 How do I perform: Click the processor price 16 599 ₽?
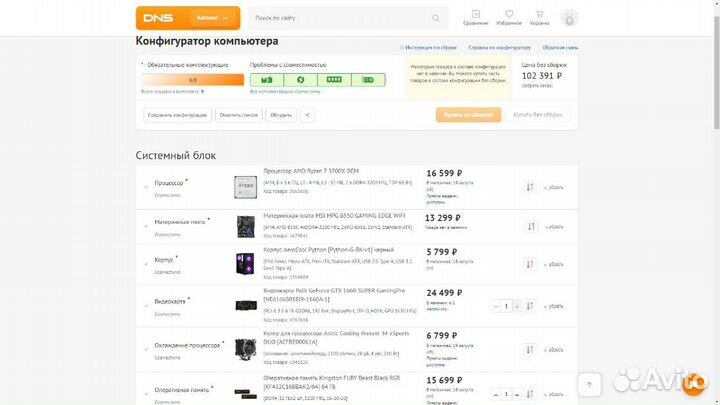pyautogui.click(x=444, y=173)
